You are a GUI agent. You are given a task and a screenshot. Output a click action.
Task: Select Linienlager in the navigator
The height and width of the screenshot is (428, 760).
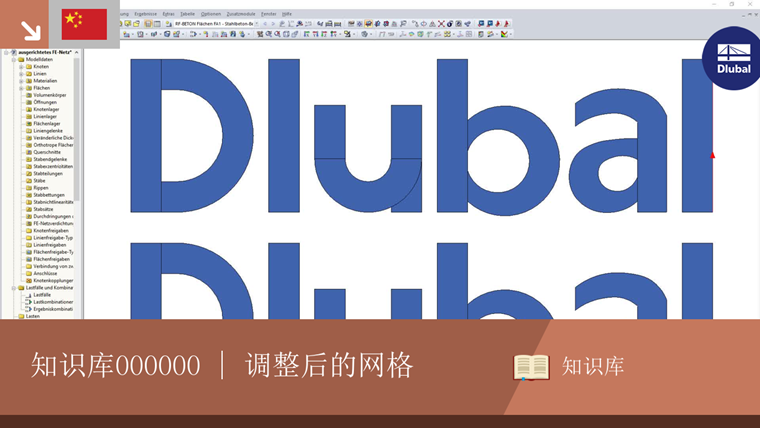[x=45, y=116]
